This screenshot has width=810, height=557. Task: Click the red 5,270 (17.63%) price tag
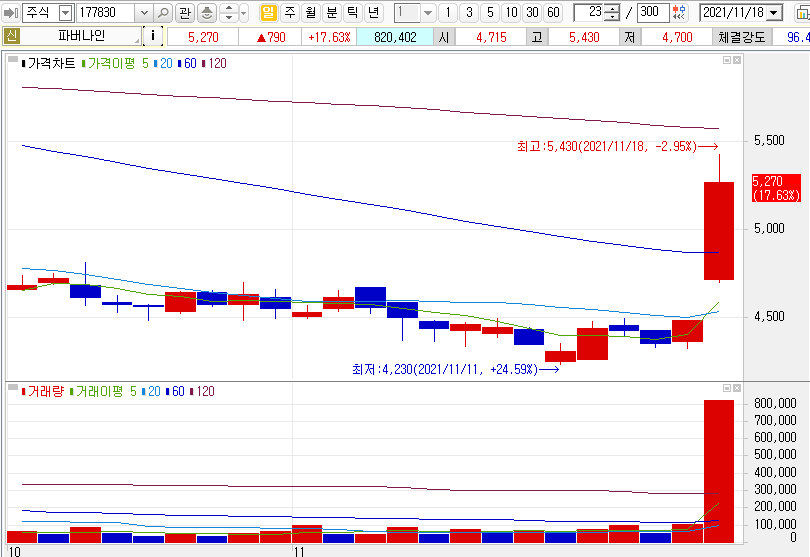coord(776,188)
